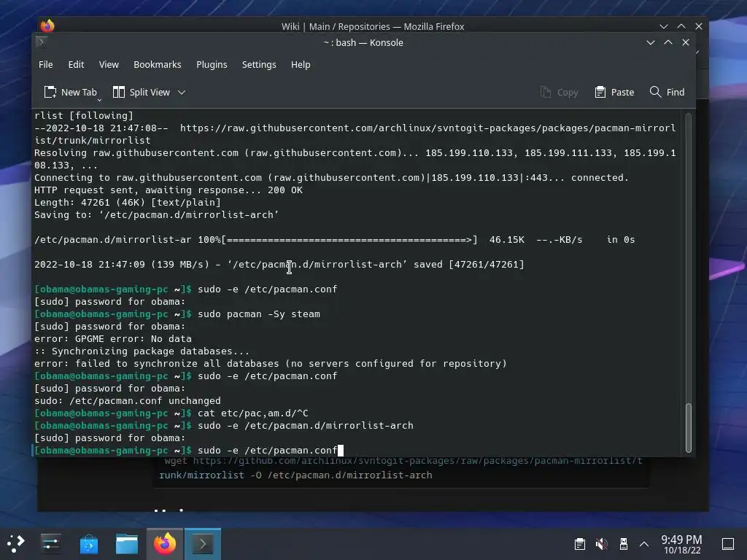Maximize the Konsole window
This screenshot has height=560, width=747.
click(668, 42)
